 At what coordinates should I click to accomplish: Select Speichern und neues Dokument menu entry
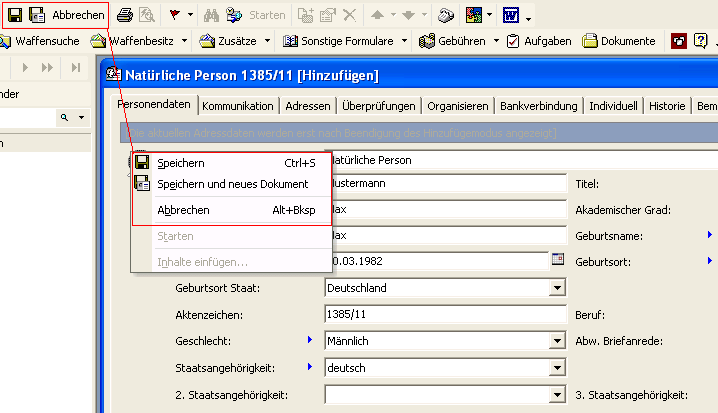(232, 184)
